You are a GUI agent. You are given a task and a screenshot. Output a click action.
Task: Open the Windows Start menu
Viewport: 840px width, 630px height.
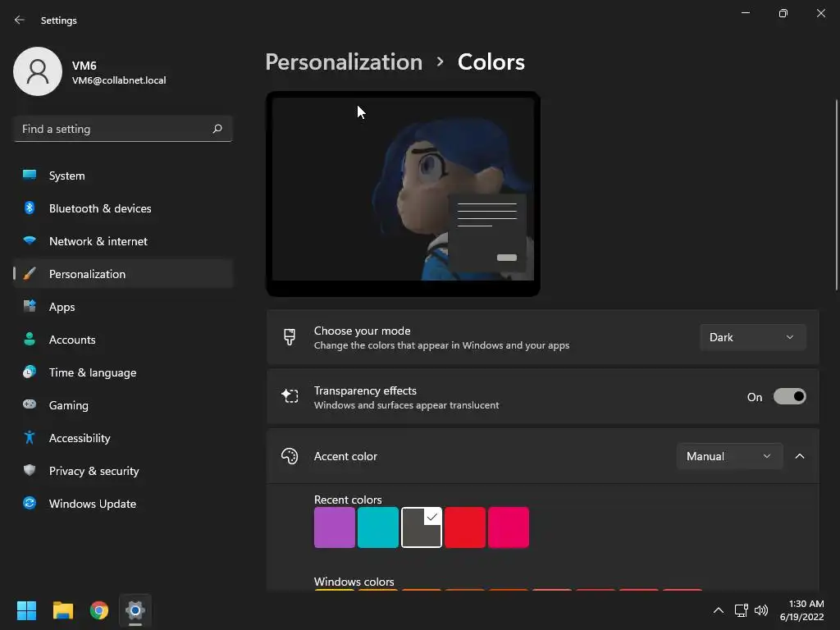coord(26,610)
